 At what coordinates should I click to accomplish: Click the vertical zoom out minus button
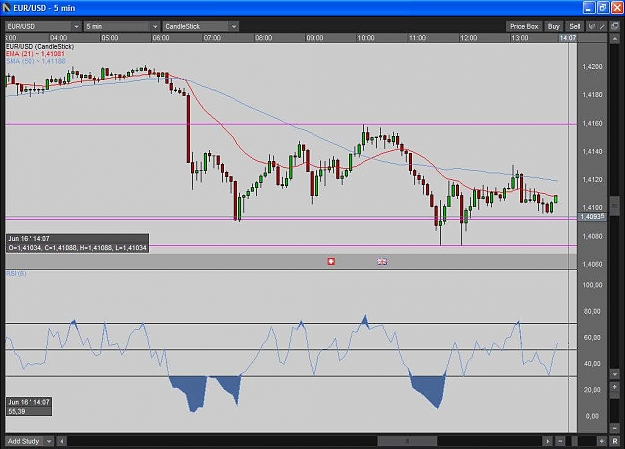click(614, 428)
